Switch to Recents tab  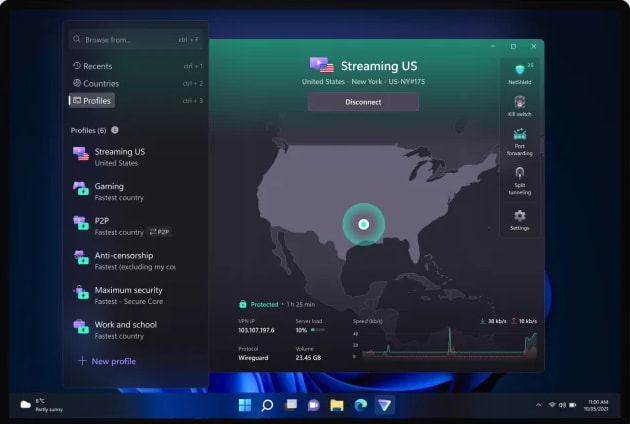[92, 66]
